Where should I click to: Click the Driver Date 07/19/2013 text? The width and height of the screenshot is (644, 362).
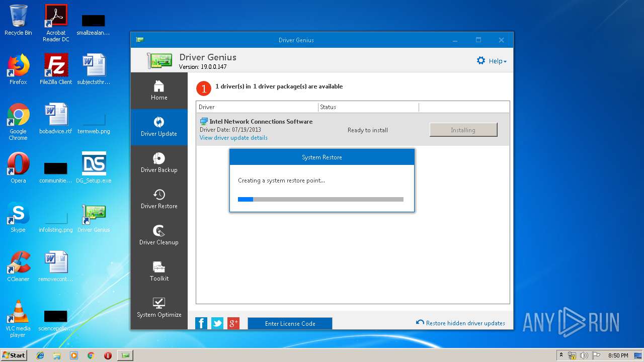(230, 130)
